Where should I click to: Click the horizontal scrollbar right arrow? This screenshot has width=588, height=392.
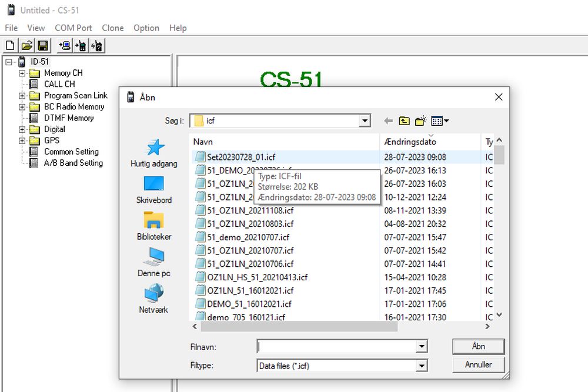[487, 326]
